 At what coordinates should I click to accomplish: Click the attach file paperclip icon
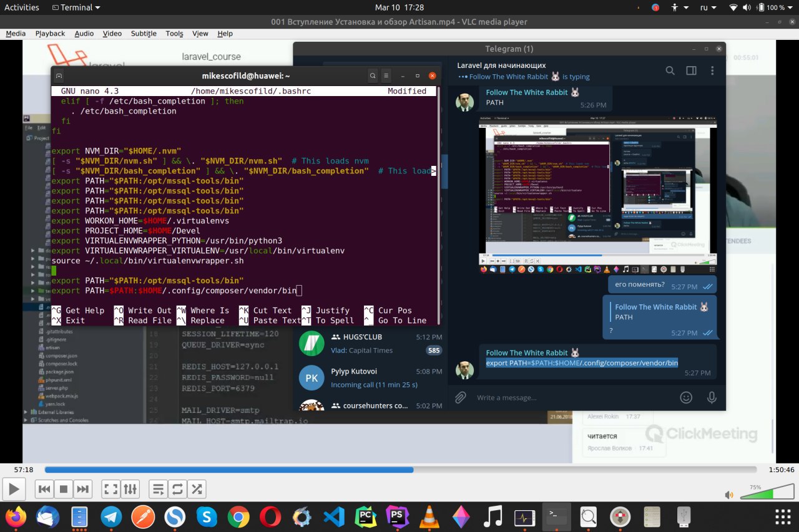pos(461,397)
